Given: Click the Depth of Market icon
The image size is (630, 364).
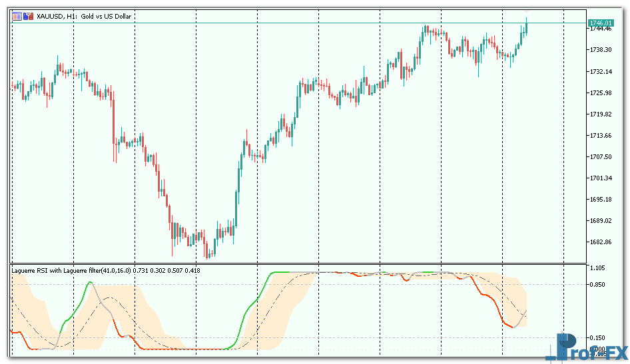Looking at the screenshot, I should tap(28, 16).
